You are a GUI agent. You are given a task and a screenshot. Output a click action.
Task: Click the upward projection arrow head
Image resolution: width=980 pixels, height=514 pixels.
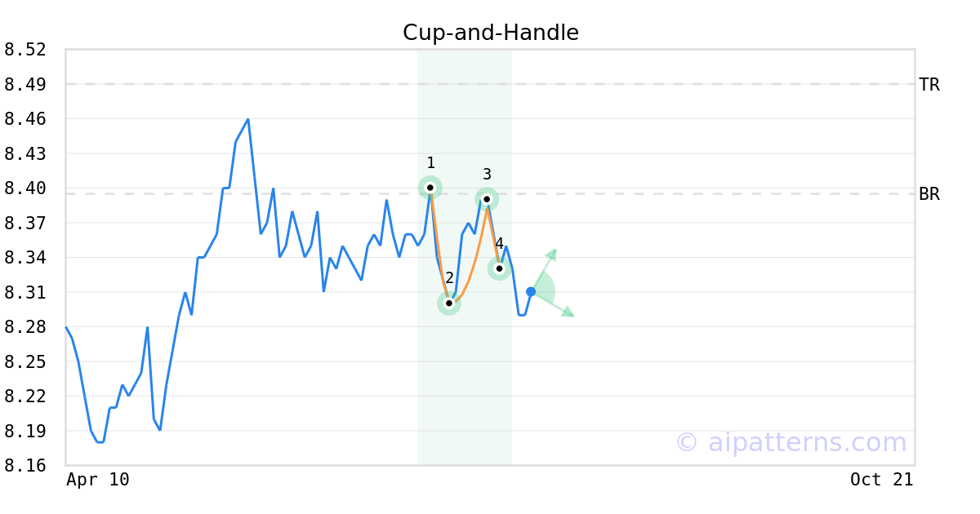pyautogui.click(x=552, y=254)
